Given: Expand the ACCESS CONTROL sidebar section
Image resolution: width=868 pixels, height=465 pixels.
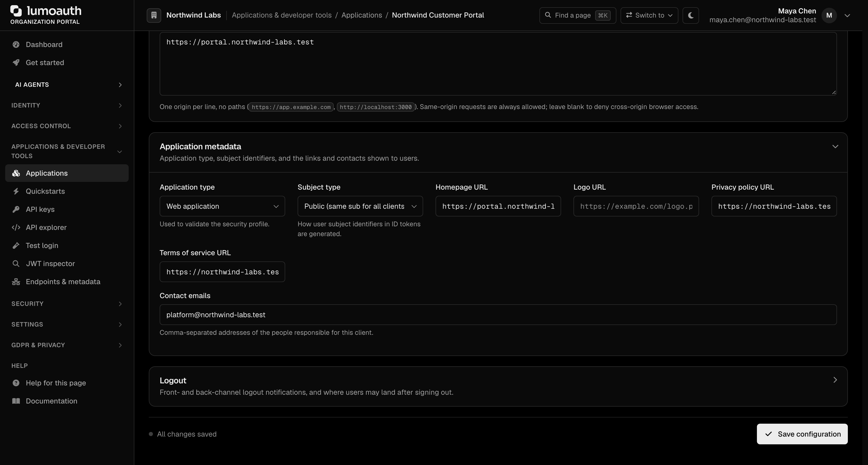Looking at the screenshot, I should click(x=67, y=126).
